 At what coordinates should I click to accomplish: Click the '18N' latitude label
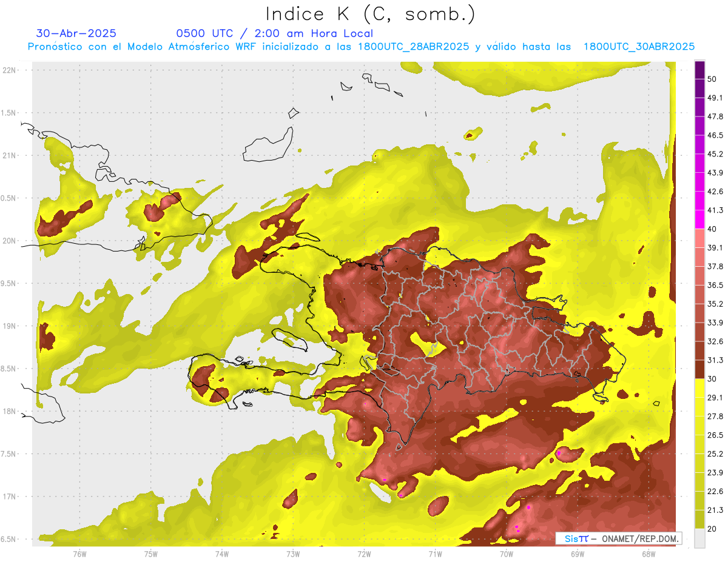[10, 412]
